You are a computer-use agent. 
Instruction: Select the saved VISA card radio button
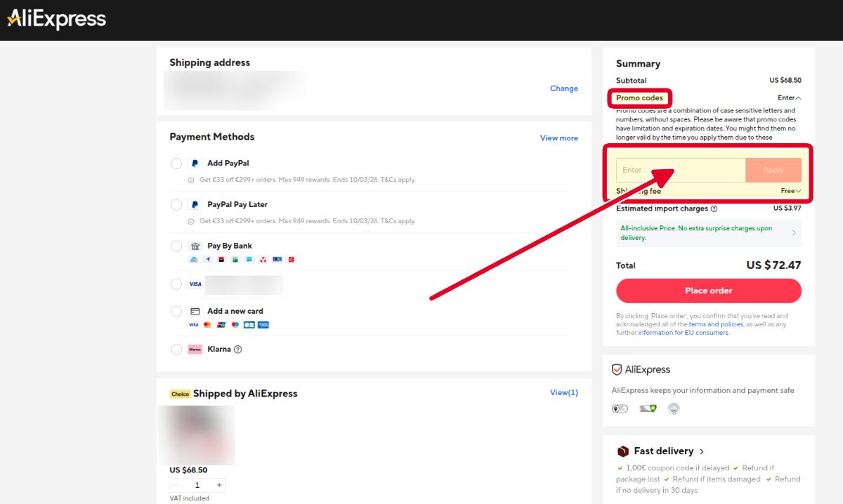click(176, 284)
